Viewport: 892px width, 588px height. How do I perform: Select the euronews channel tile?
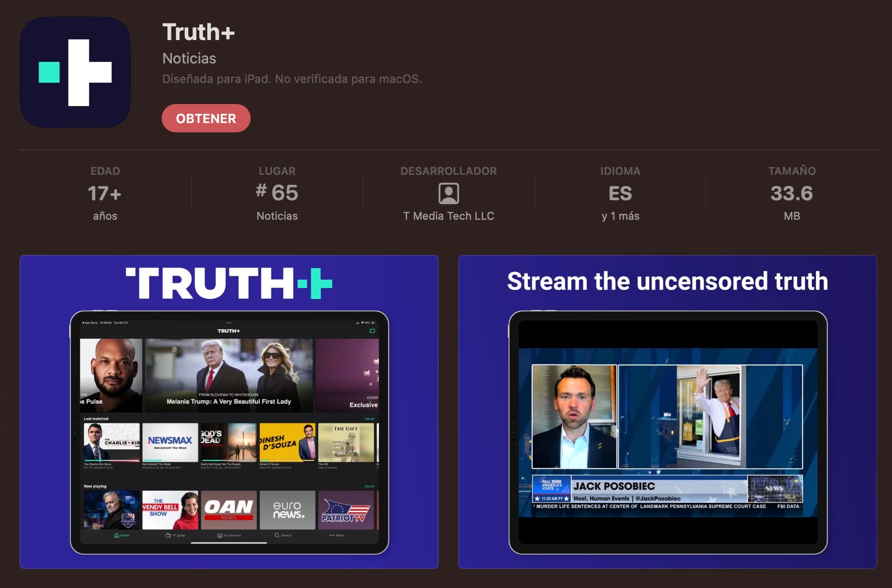point(287,510)
